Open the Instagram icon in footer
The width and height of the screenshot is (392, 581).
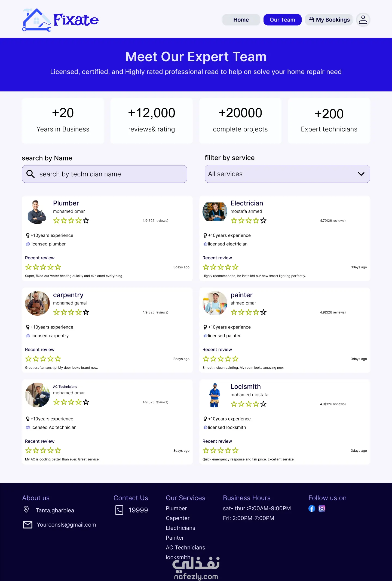point(322,508)
